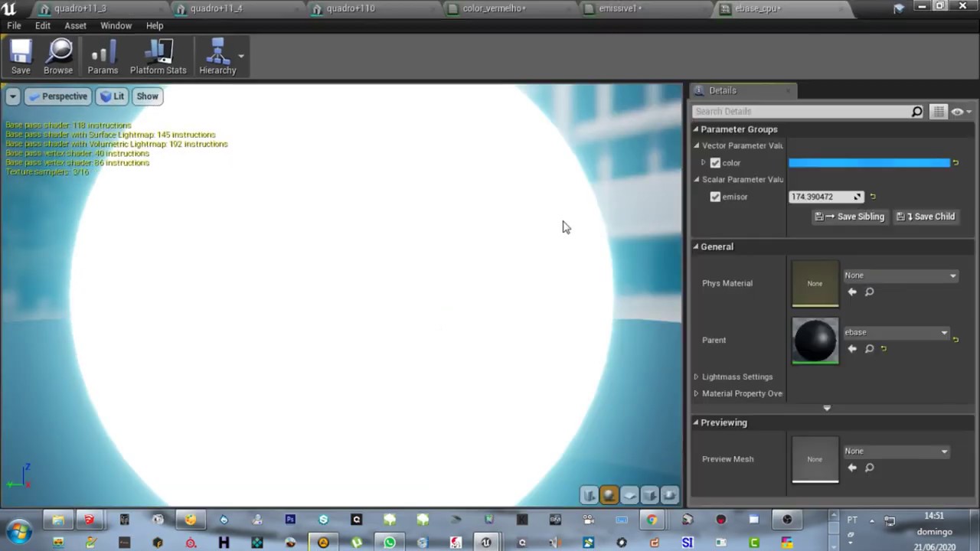980x551 pixels.
Task: Browse to Parent asset ebase with magnifier
Action: pyautogui.click(x=869, y=349)
